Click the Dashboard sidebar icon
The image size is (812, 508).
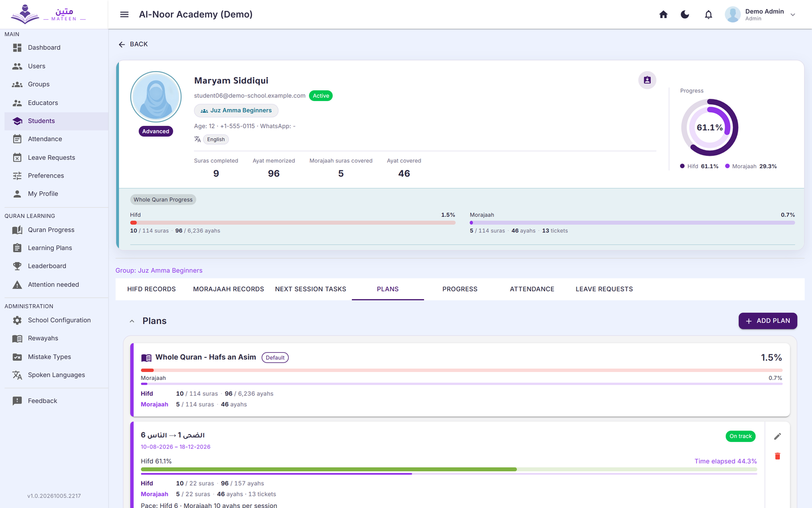(x=17, y=48)
